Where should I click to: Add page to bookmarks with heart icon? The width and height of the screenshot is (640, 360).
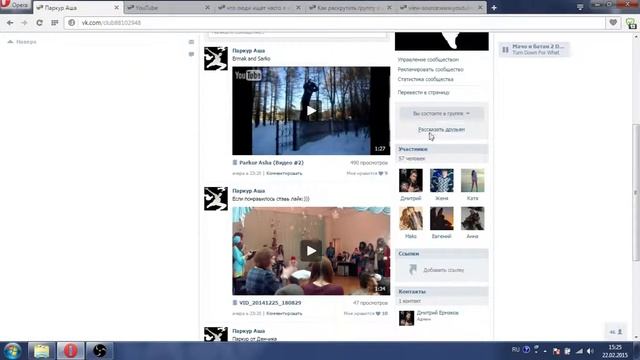(x=613, y=23)
